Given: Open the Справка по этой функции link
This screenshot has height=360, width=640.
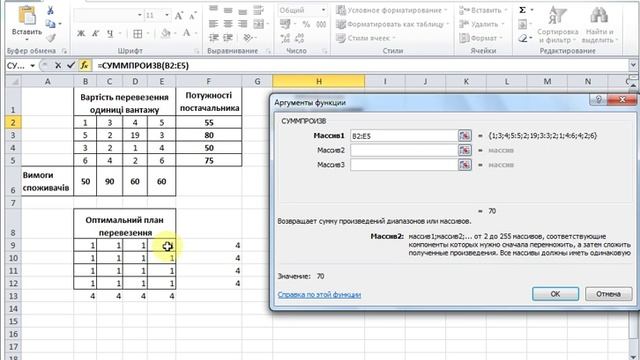Looking at the screenshot, I should [319, 295].
